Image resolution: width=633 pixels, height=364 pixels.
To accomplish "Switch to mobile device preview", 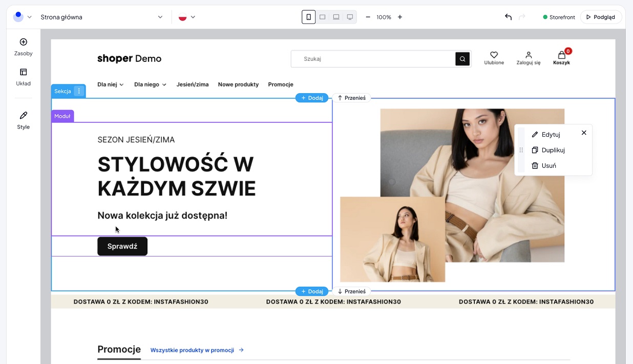I will tap(308, 17).
